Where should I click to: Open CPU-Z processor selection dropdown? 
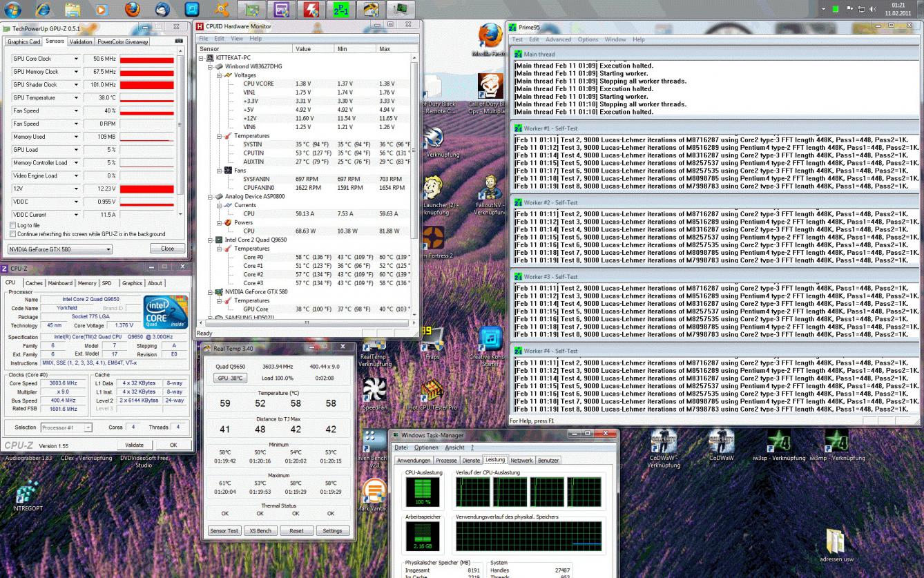66,427
